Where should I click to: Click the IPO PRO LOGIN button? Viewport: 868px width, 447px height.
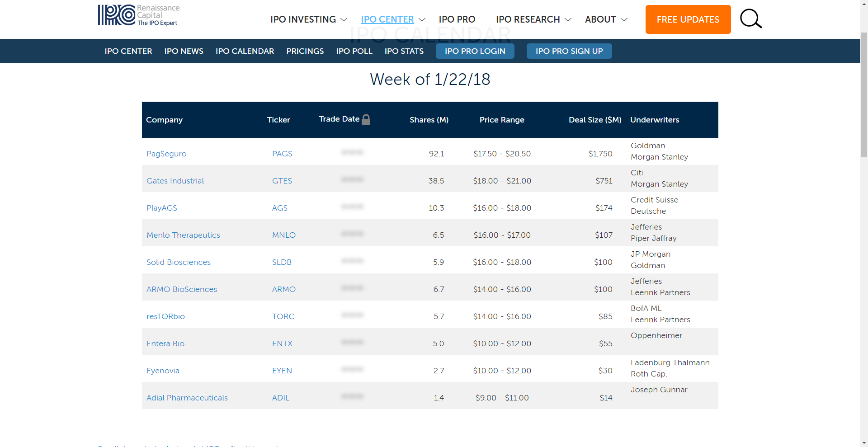click(x=475, y=51)
